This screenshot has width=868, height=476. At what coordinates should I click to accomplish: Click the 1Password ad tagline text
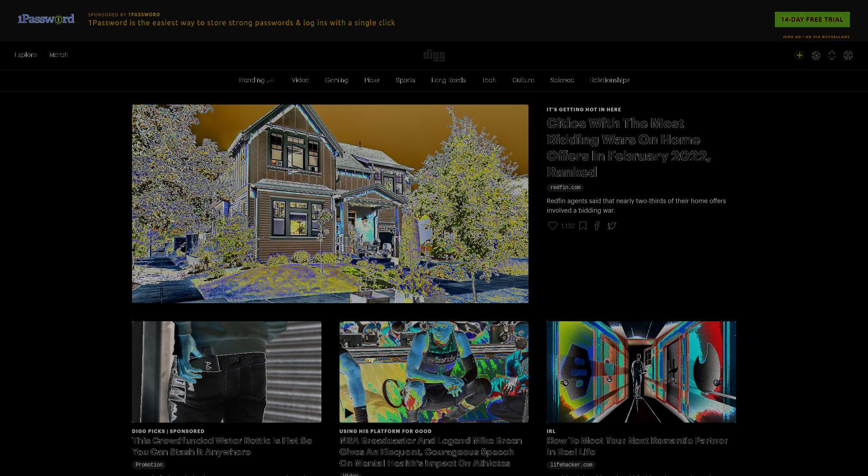coord(241,23)
